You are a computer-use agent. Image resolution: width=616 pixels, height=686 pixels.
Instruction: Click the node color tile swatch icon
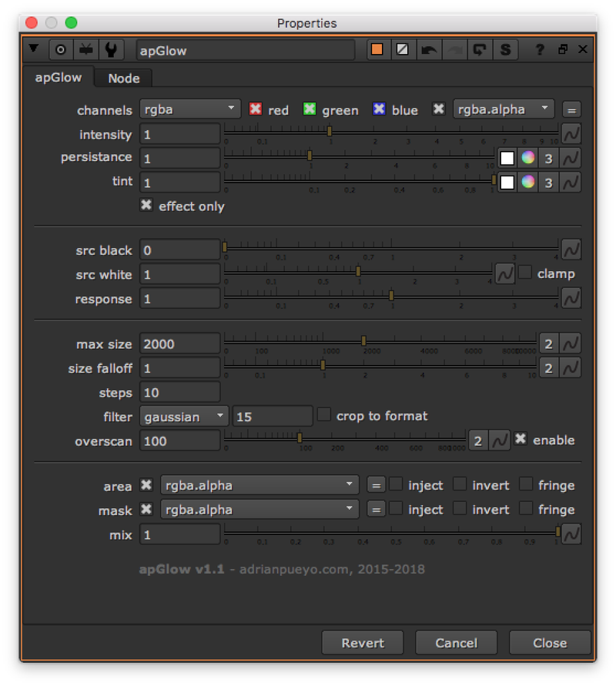pyautogui.click(x=377, y=49)
